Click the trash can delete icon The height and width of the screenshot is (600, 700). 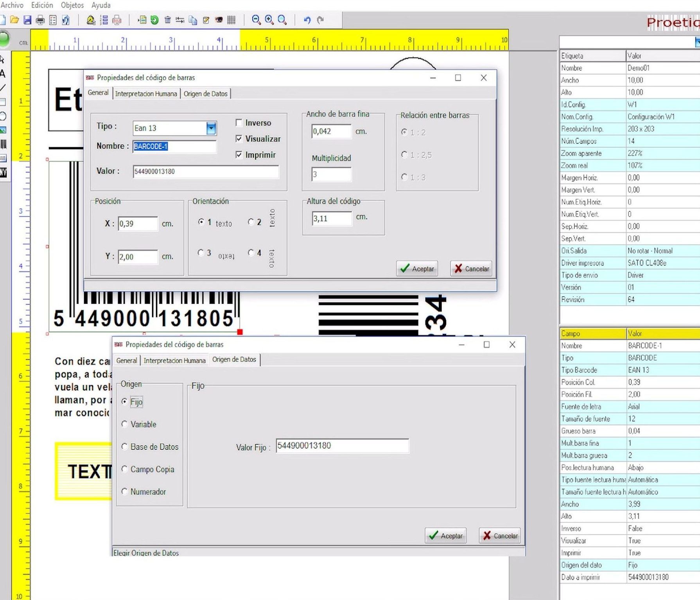point(167,20)
